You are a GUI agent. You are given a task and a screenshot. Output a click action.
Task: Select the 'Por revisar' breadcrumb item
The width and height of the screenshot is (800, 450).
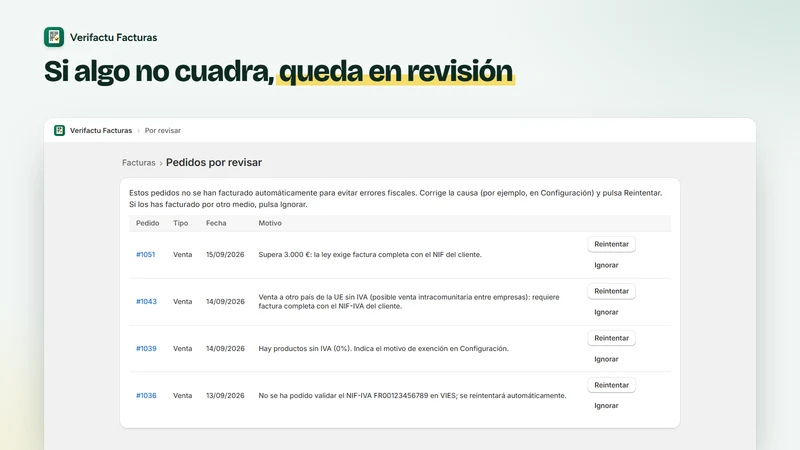tap(163, 131)
